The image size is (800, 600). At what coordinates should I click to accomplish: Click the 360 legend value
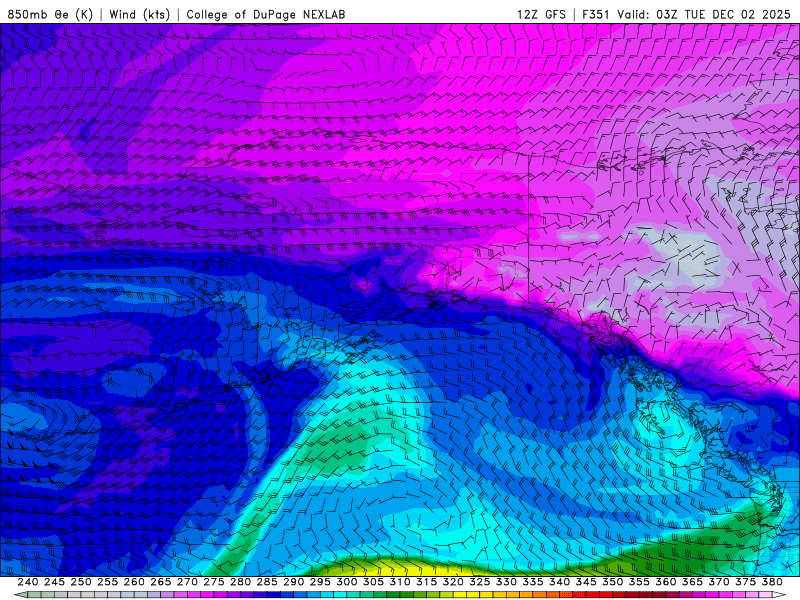point(666,582)
